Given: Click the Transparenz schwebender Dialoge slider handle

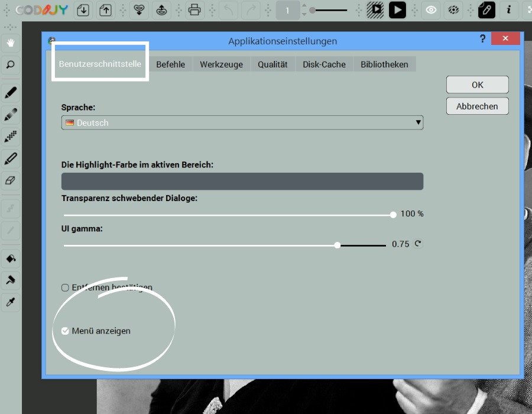Looking at the screenshot, I should pyautogui.click(x=393, y=215).
